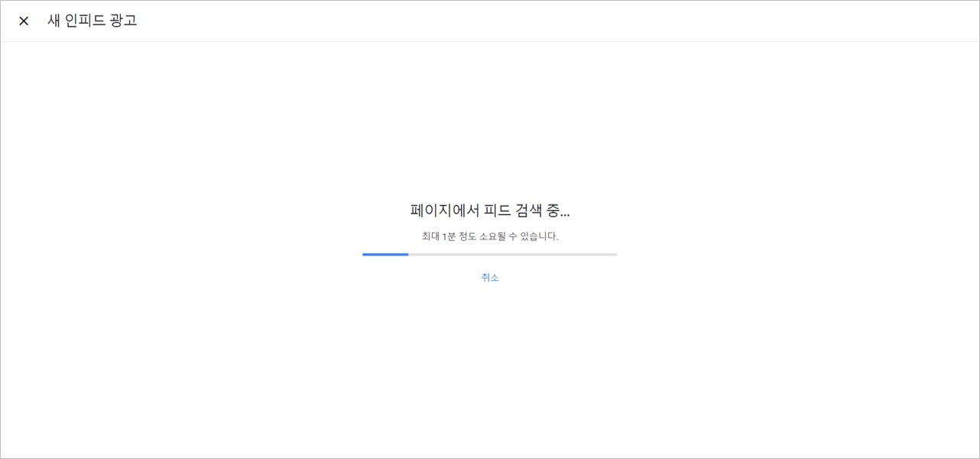
Task: Click the 새 인피드 광고 title text
Action: tap(92, 21)
